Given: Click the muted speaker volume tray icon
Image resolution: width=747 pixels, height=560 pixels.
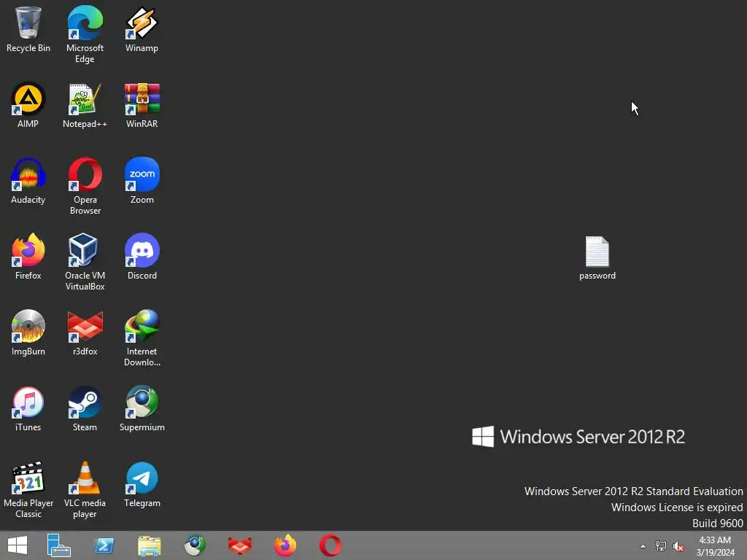Looking at the screenshot, I should click(x=678, y=546).
